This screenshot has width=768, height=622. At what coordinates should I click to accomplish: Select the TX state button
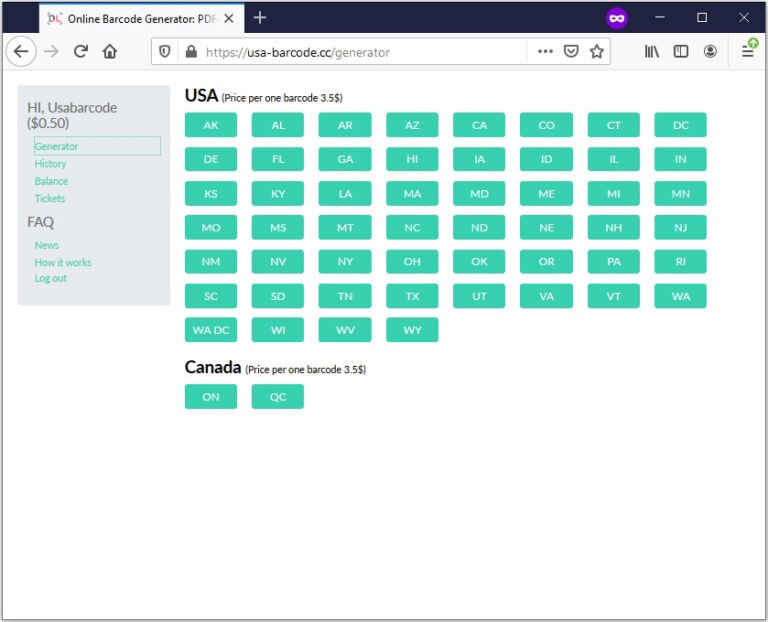point(412,296)
